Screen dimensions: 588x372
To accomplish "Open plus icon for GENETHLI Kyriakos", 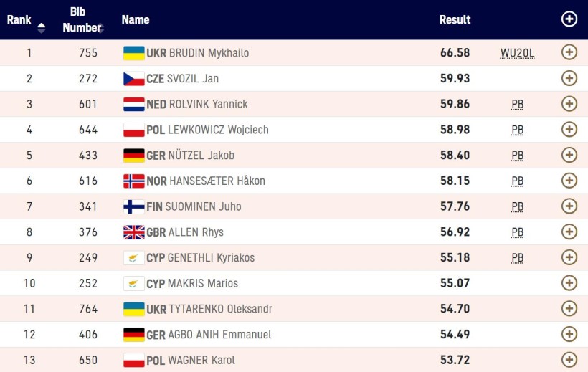I will 569,257.
